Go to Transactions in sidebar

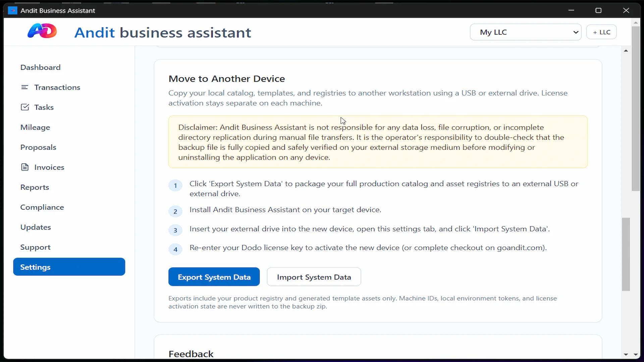pyautogui.click(x=57, y=87)
